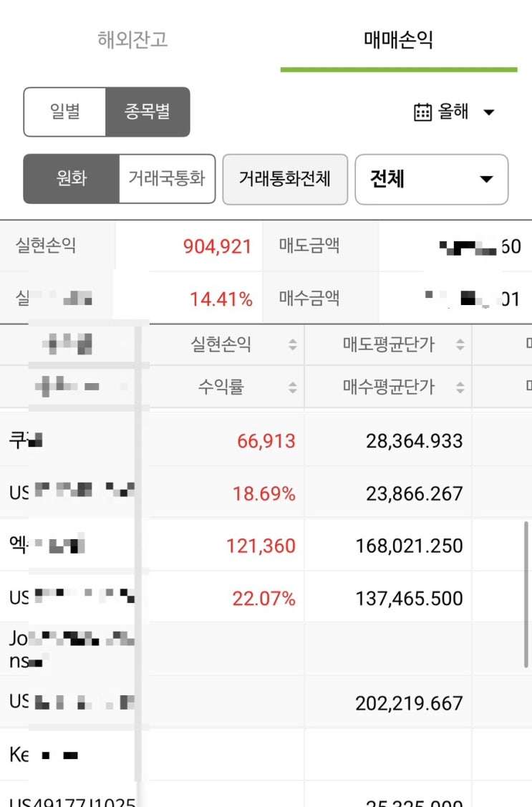Click the vertical scrollbar on the right
The image size is (532, 807).
(x=527, y=594)
